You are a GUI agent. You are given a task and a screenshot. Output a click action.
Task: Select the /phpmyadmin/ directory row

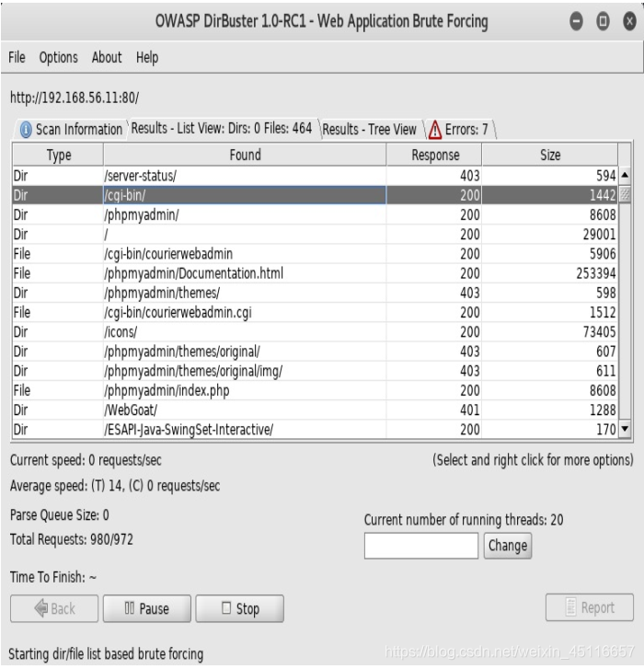(316, 215)
